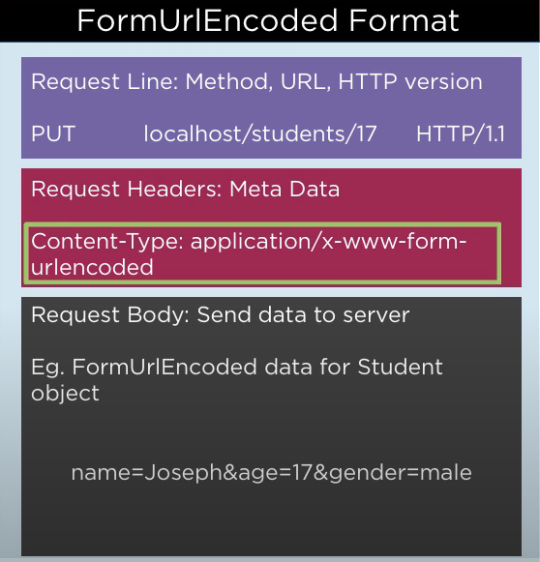Click the Request Headers: Meta Data heading

pyautogui.click(x=185, y=189)
